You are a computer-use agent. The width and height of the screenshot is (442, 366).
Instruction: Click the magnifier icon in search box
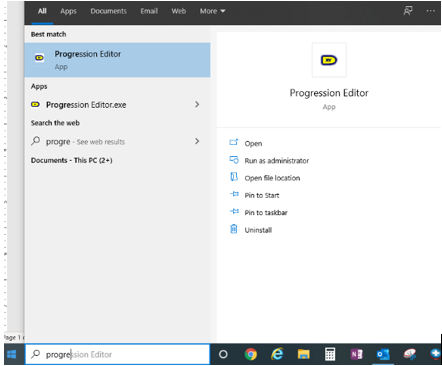tap(36, 354)
